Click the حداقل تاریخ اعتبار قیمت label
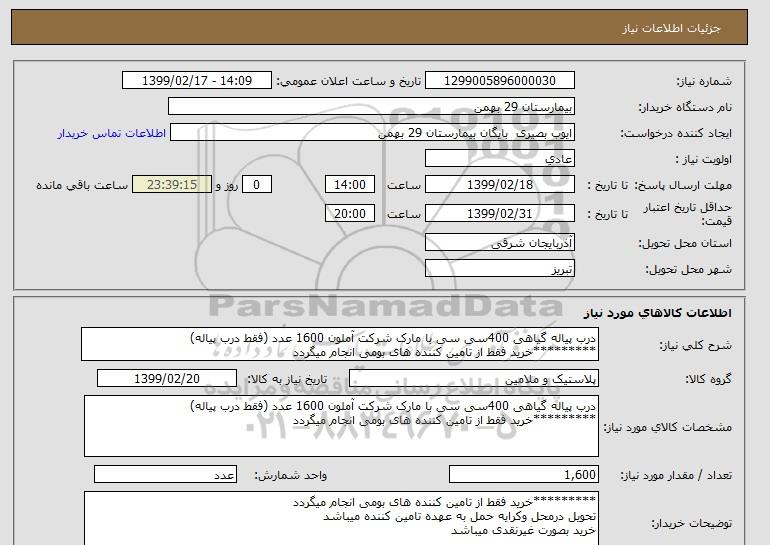The image size is (770, 545). click(688, 214)
